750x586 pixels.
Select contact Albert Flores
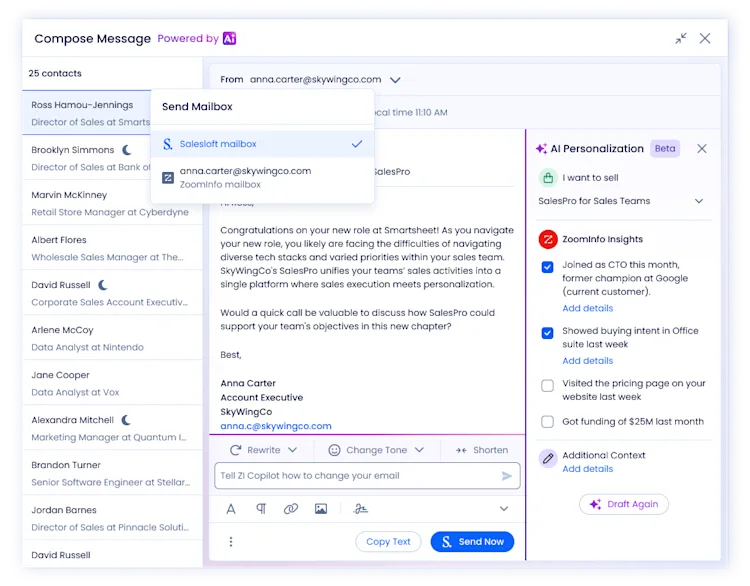point(112,248)
